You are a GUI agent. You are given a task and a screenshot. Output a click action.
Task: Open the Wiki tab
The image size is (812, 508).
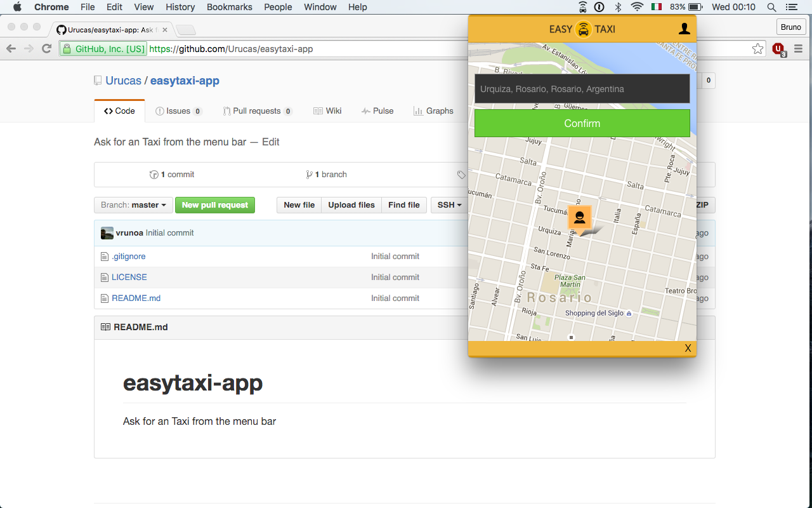pyautogui.click(x=327, y=111)
